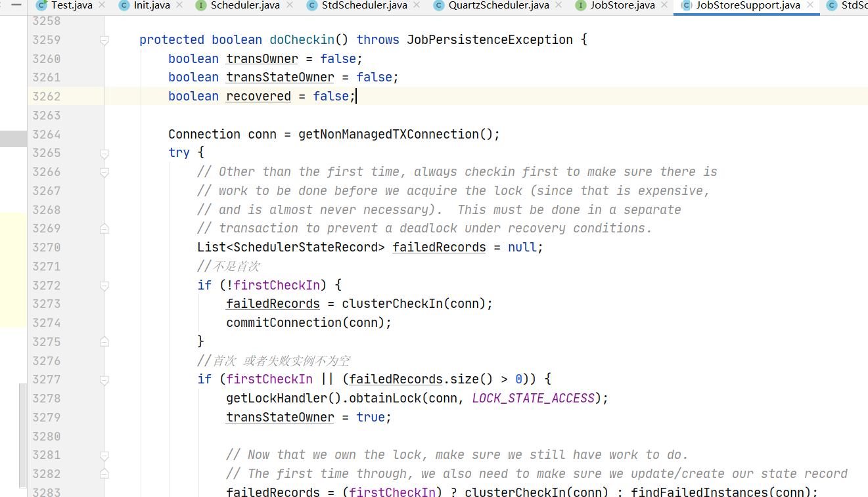The width and height of the screenshot is (868, 497).
Task: Close the StdScheduler.java editor tab
Action: click(x=417, y=5)
